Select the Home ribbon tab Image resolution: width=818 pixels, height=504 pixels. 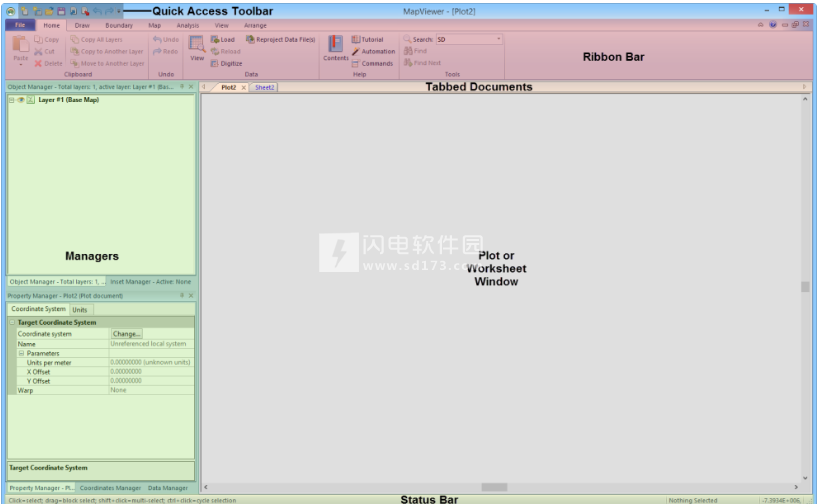tap(51, 26)
